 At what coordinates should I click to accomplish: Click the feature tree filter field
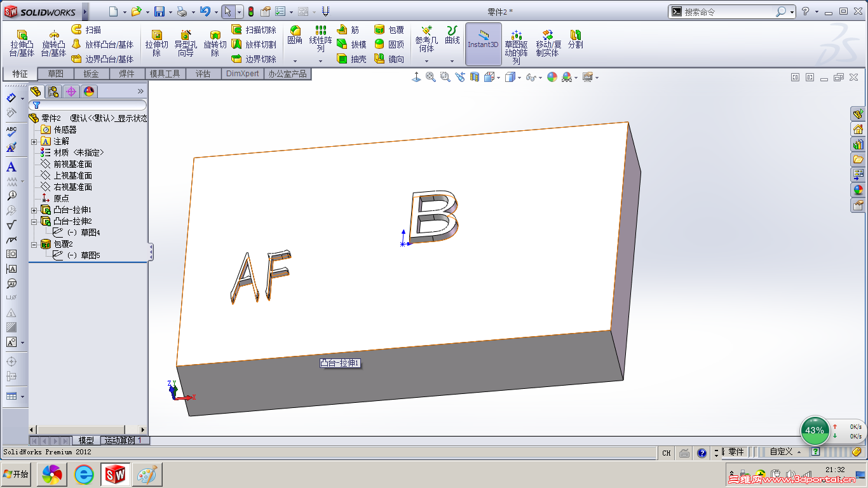[x=88, y=105]
